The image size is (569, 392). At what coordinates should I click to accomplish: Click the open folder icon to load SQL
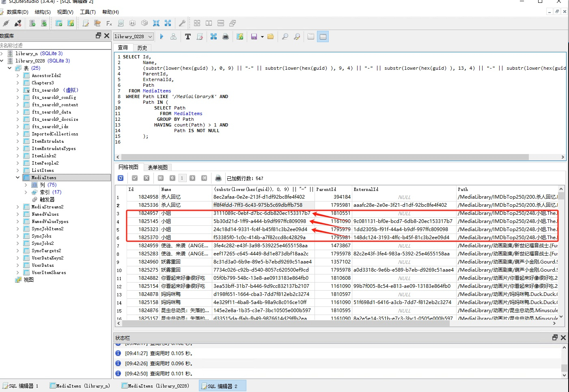click(271, 36)
